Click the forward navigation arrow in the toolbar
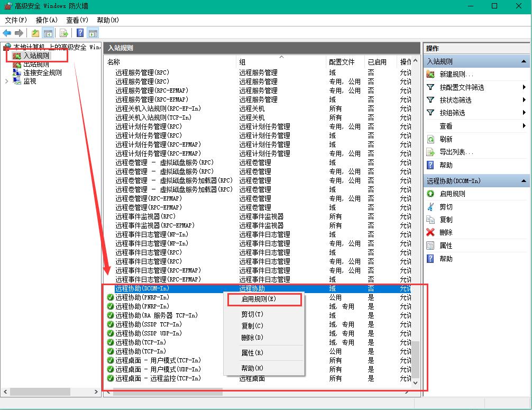The image size is (532, 410). tap(18, 32)
